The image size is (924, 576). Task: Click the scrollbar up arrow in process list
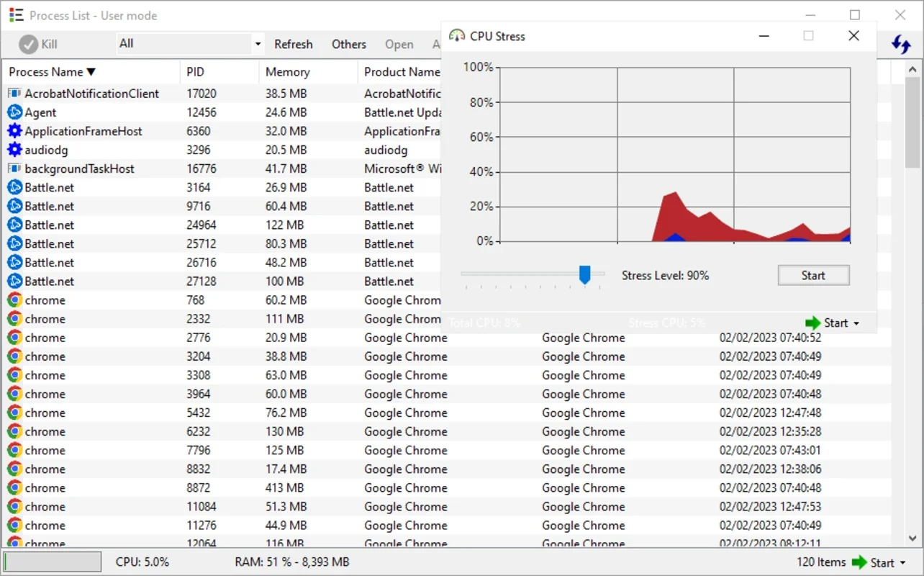pyautogui.click(x=912, y=70)
